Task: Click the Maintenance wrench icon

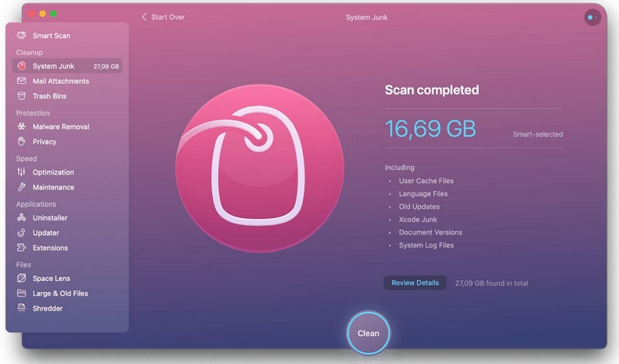Action: point(22,187)
